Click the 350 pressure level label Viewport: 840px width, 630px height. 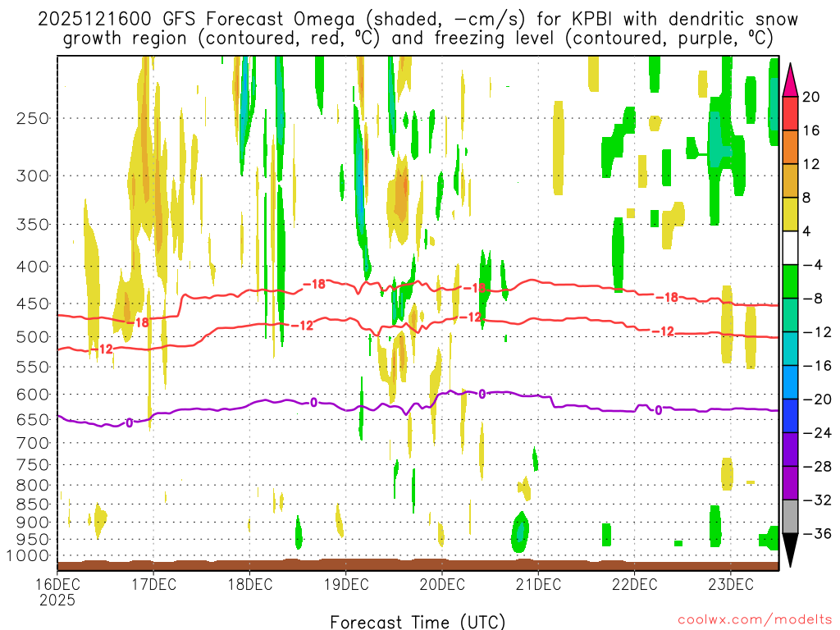click(33, 224)
